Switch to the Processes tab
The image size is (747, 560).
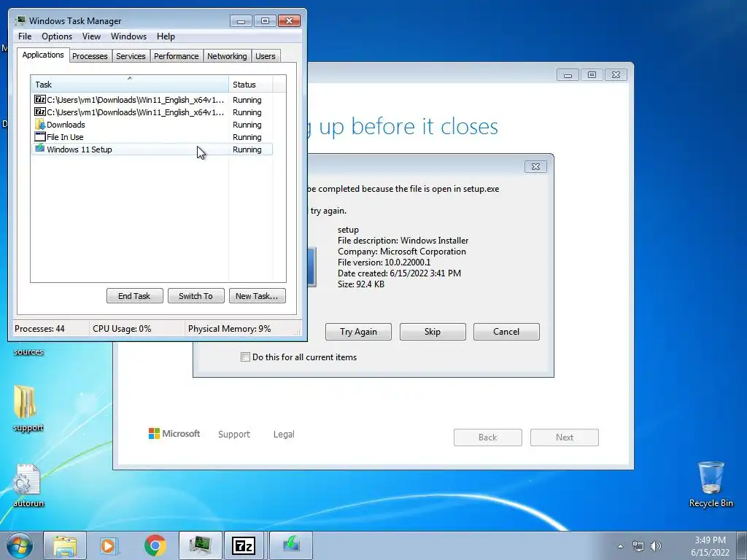tap(90, 56)
